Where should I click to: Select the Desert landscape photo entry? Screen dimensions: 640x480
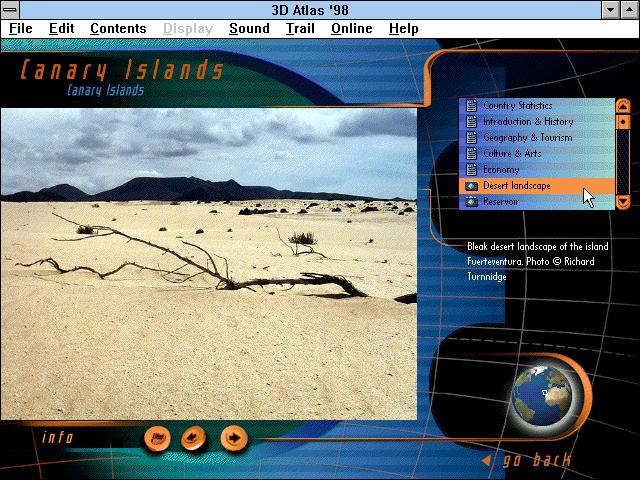tap(537, 186)
